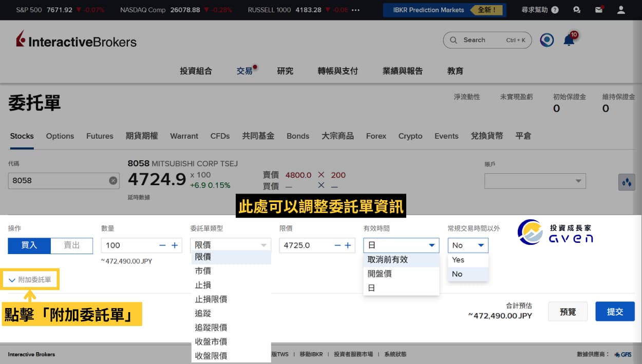Increase quantity with the plus icon
The image size is (642, 364).
point(175,245)
